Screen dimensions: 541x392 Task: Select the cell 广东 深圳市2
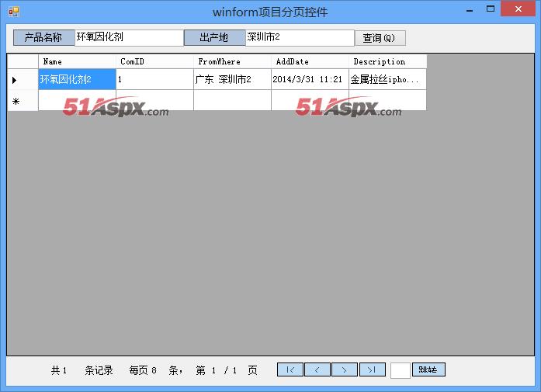tap(232, 79)
